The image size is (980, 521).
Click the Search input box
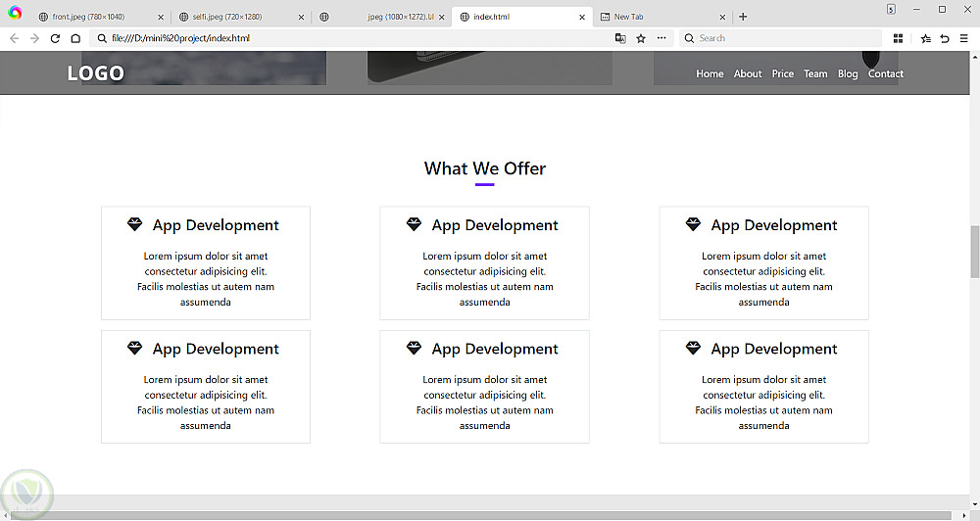point(780,38)
